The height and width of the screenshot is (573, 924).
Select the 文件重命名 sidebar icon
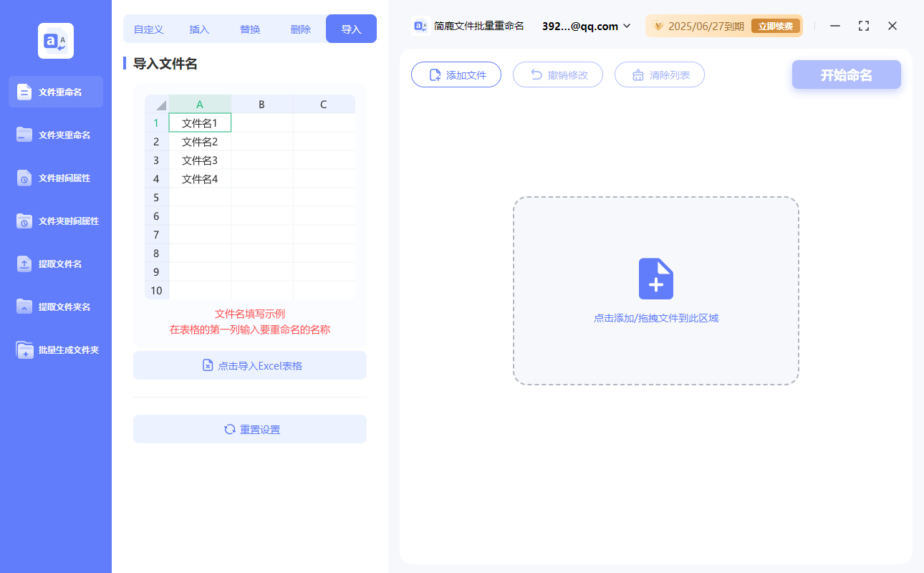tap(56, 92)
